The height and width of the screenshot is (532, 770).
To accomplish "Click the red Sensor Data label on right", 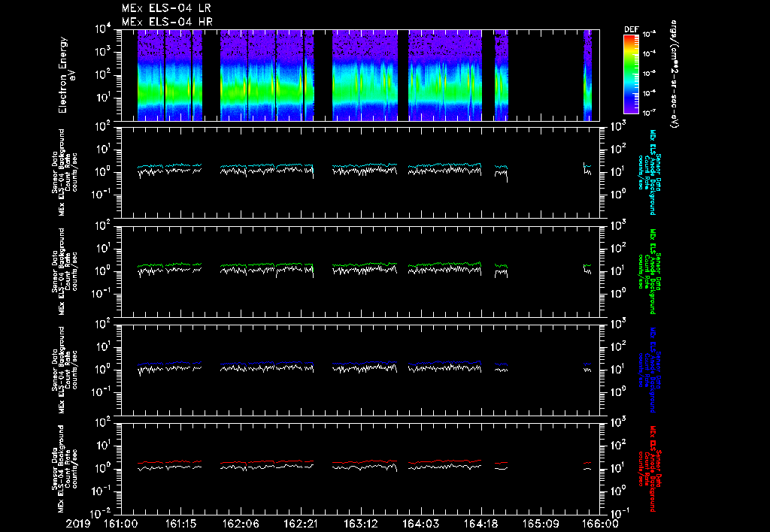I will pos(659,467).
